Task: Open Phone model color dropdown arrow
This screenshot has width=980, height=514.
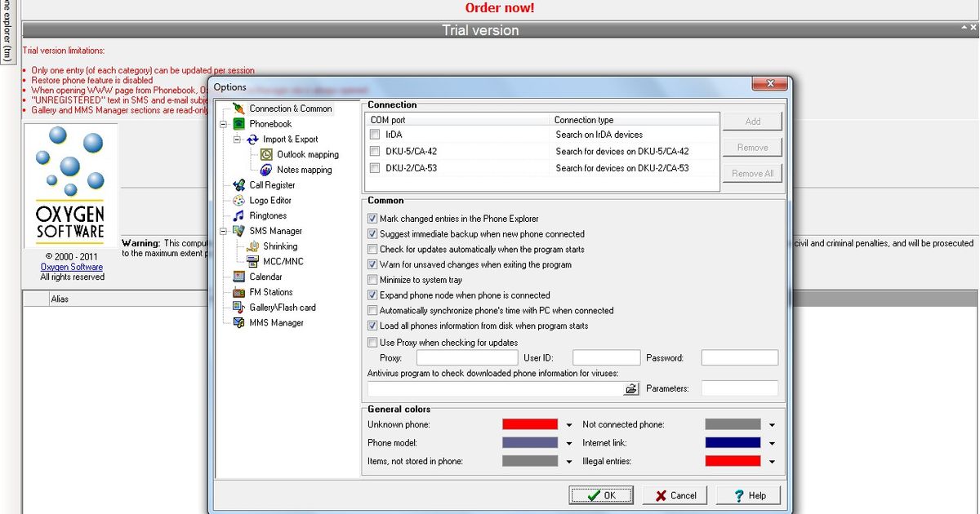Action: tap(569, 443)
